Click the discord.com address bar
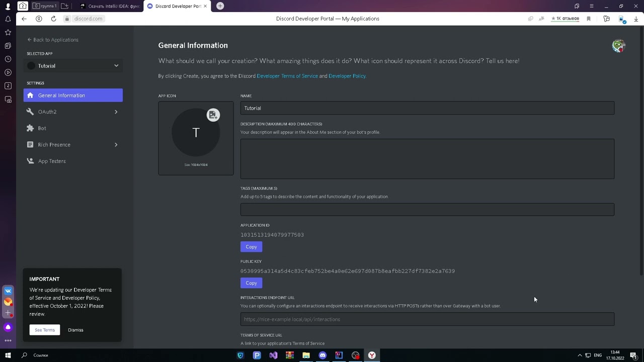 (x=88, y=19)
